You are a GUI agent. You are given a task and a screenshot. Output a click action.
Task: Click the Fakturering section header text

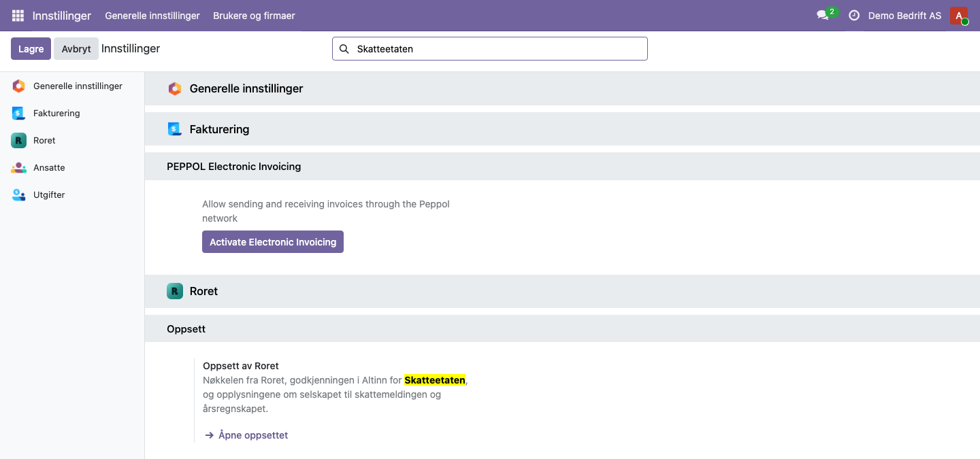point(219,129)
